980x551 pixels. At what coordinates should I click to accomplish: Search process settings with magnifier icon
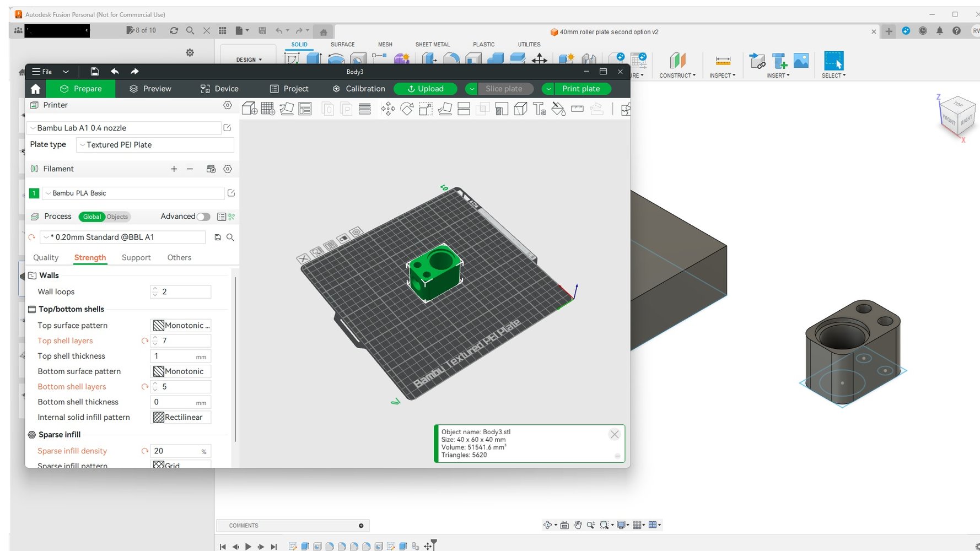pos(230,237)
